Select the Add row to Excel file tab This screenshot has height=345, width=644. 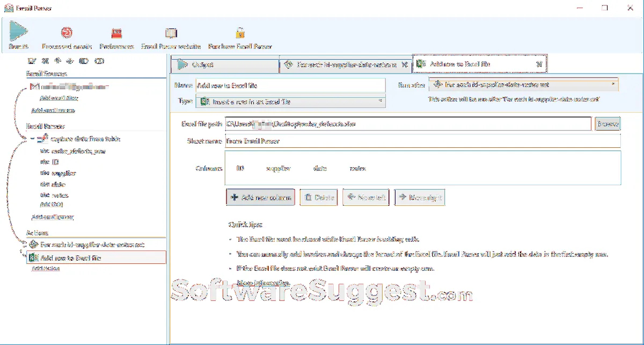tap(479, 64)
